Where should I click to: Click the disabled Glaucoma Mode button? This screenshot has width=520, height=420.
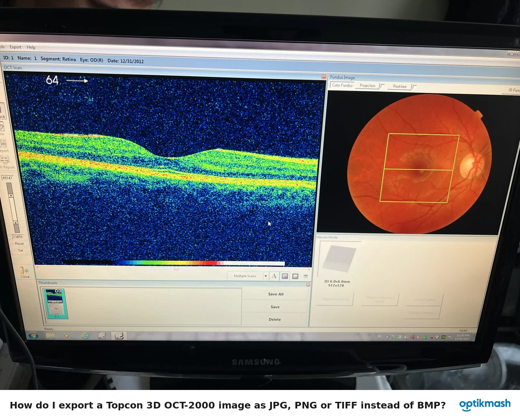[335, 299]
